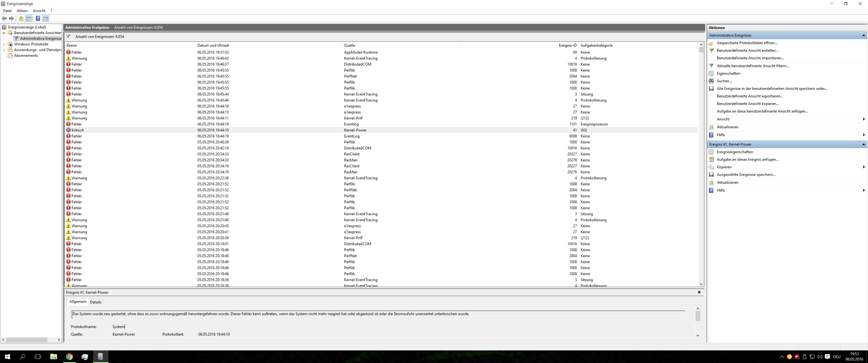
Task: Click Suchen binoculars action
Action: [x=724, y=81]
